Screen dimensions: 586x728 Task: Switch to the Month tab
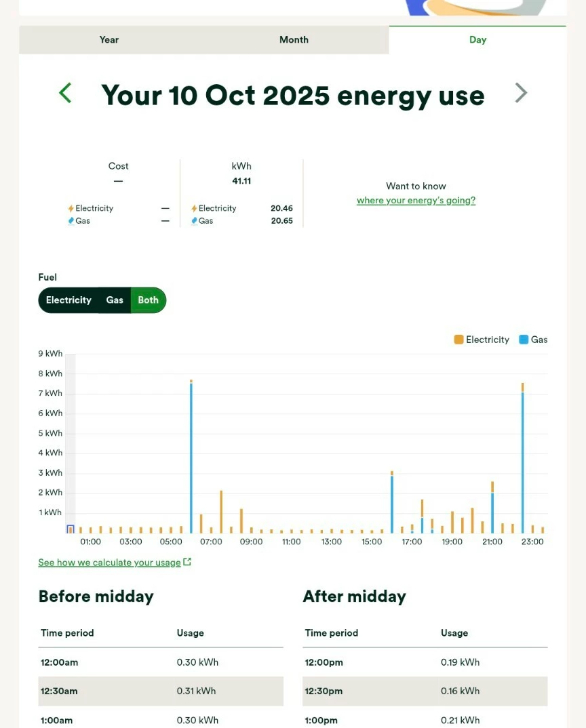(x=294, y=40)
